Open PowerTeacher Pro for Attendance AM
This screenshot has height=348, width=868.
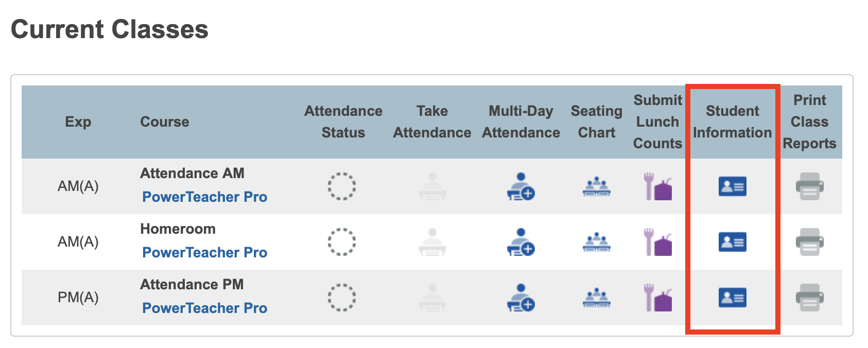pyautogui.click(x=204, y=197)
